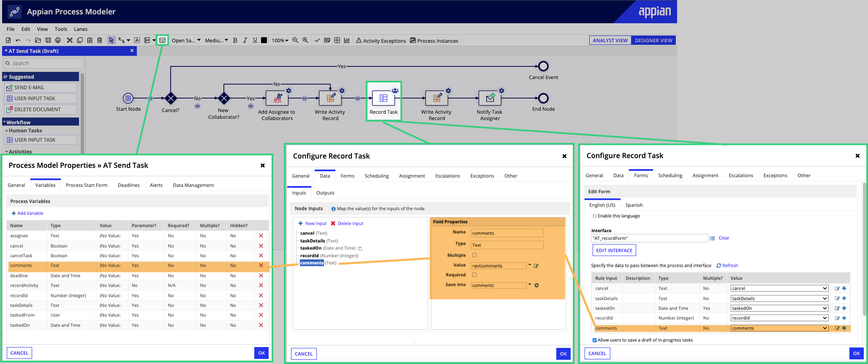
Task: Click Add Variable link
Action: click(27, 213)
